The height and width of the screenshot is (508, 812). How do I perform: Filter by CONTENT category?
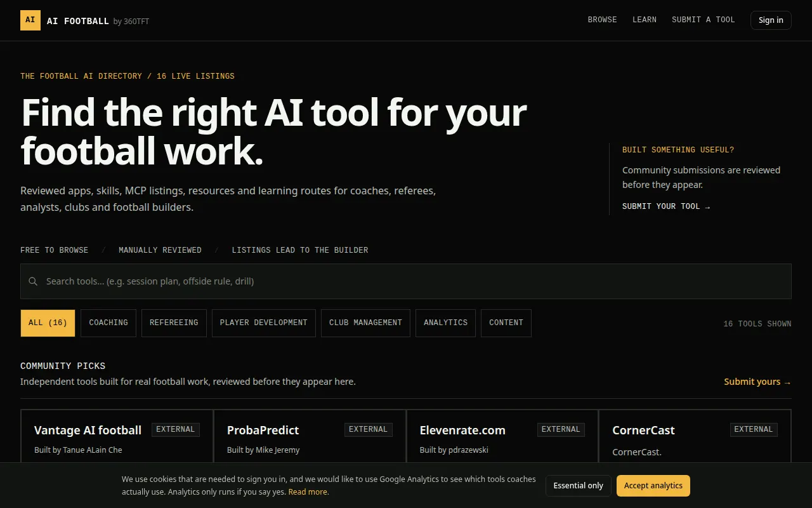[x=506, y=323]
